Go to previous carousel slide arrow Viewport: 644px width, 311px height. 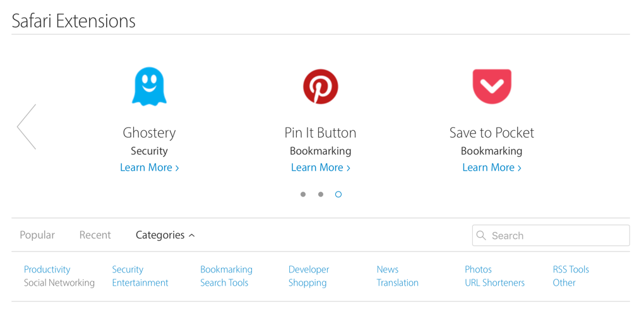[x=27, y=127]
